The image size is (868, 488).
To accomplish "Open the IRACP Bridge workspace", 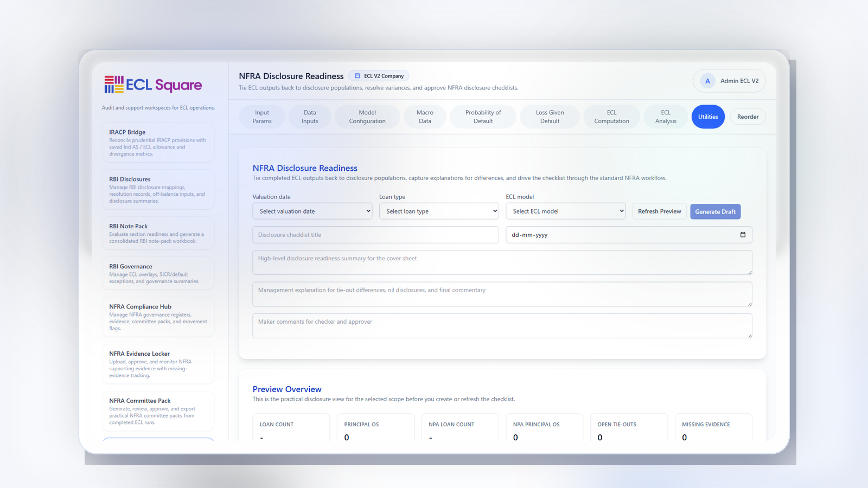I will tap(158, 142).
